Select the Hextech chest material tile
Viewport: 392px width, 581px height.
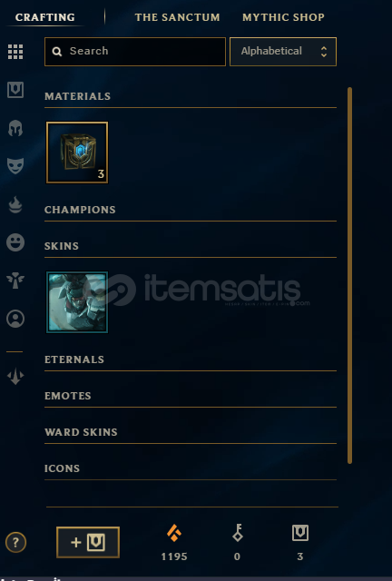click(77, 153)
